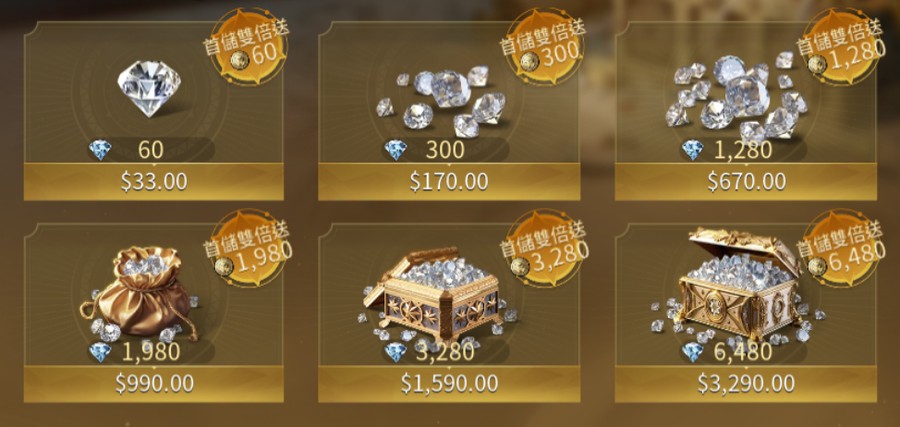Buy the $170.00 diamond pack
The width and height of the screenshot is (900, 427).
point(449,181)
